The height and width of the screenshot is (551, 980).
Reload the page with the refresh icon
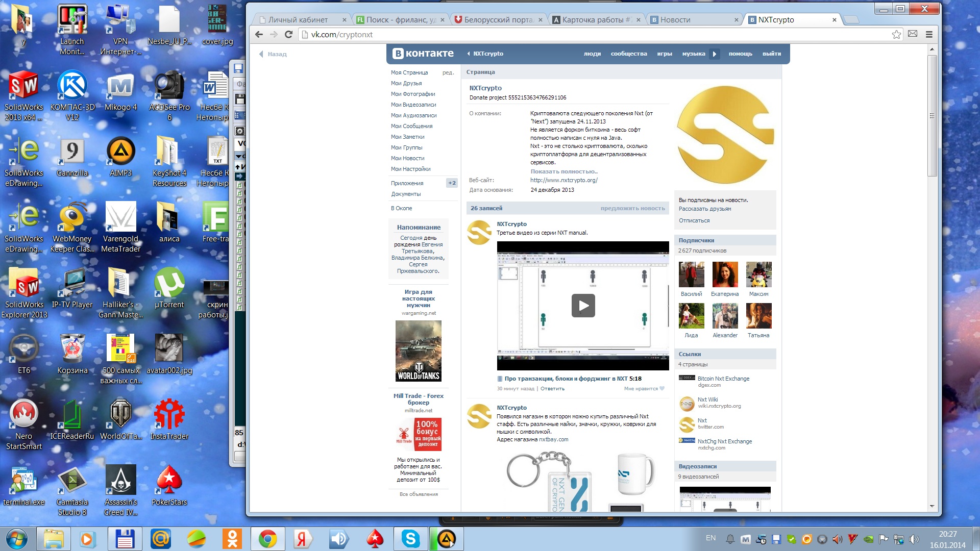[288, 34]
